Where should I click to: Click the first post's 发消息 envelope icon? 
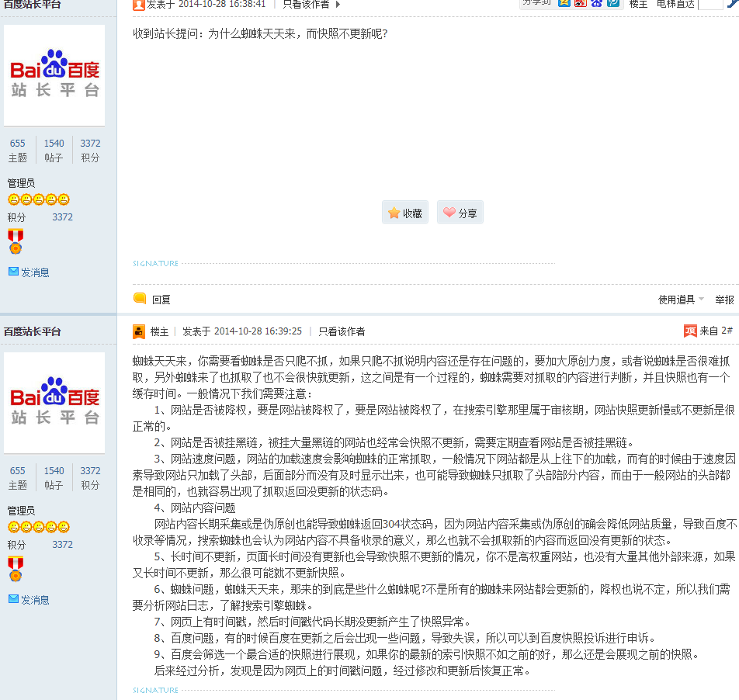tap(13, 272)
